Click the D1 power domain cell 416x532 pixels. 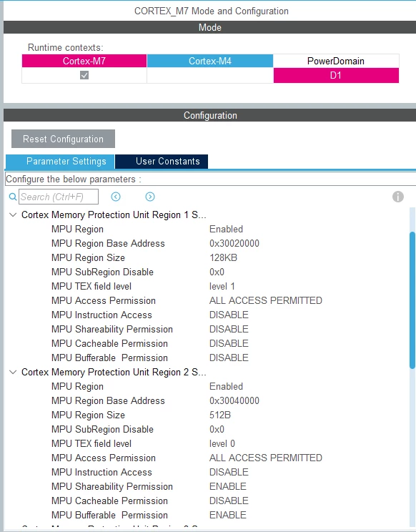[x=336, y=75]
